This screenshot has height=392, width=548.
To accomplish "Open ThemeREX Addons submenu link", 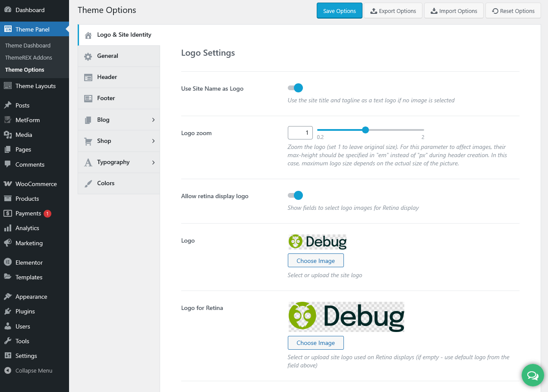I will pyautogui.click(x=28, y=57).
